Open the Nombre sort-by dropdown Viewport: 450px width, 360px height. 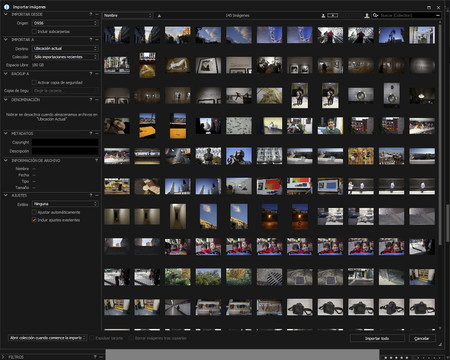[x=128, y=15]
